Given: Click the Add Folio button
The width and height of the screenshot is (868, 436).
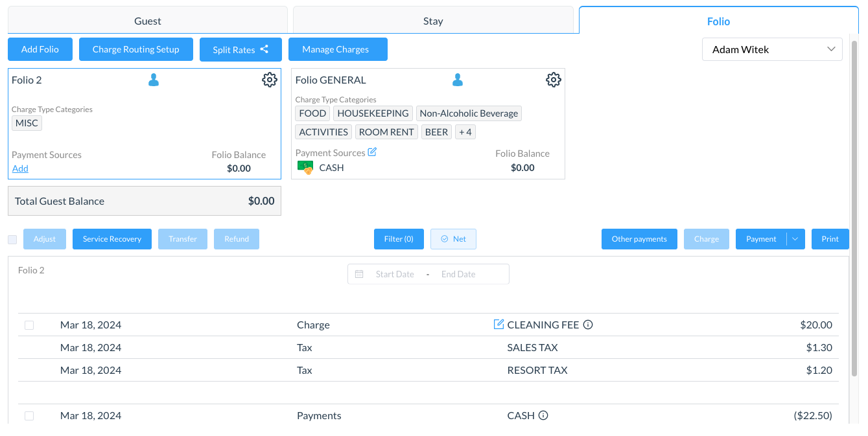Looking at the screenshot, I should coord(40,49).
